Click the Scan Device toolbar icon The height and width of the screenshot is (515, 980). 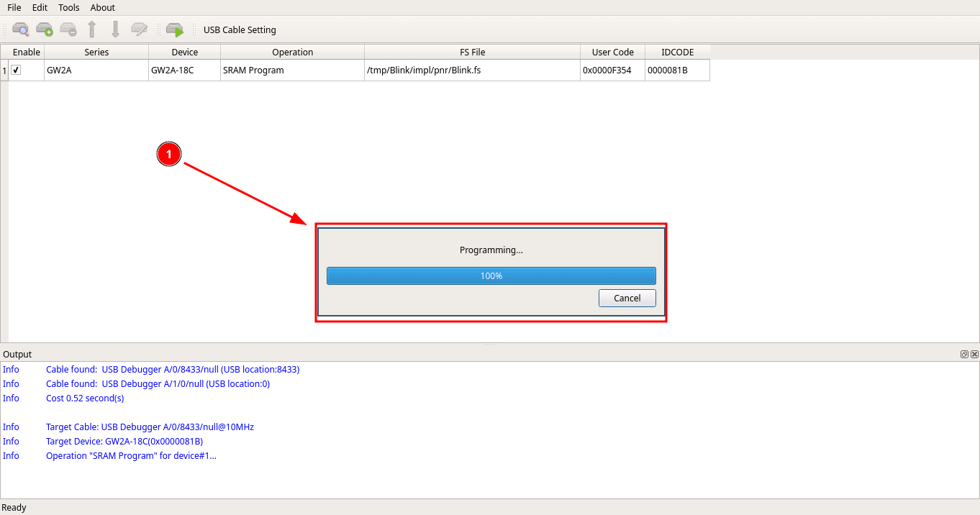21,29
